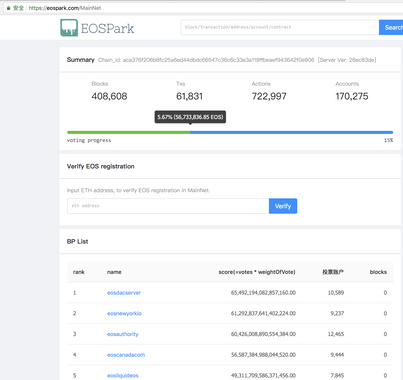Click the 15% progress label
Image resolution: width=403 pixels, height=380 pixels.
tap(388, 140)
